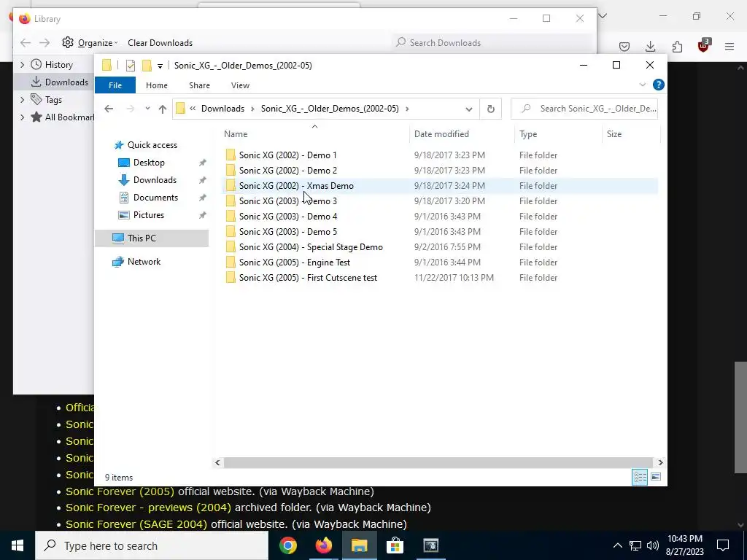Viewport: 747px width, 560px height.
Task: Click Clear Downloads in Library window
Action: coord(160,43)
